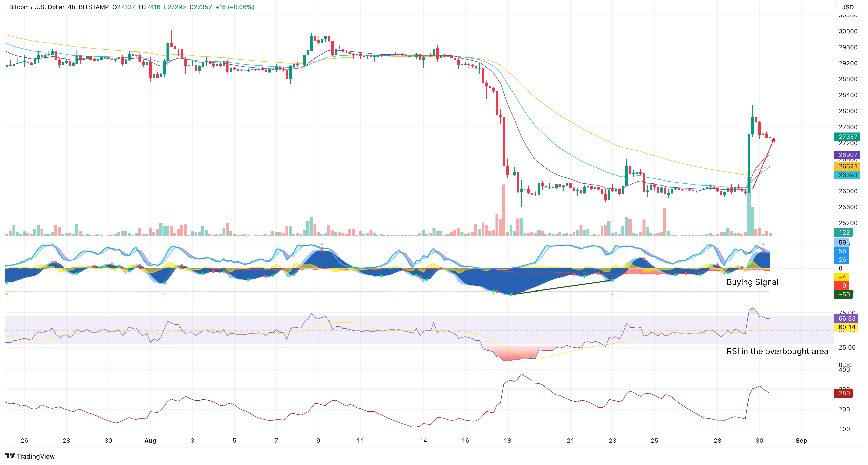Select the low value L27295
The image size is (868, 465).
pos(175,7)
